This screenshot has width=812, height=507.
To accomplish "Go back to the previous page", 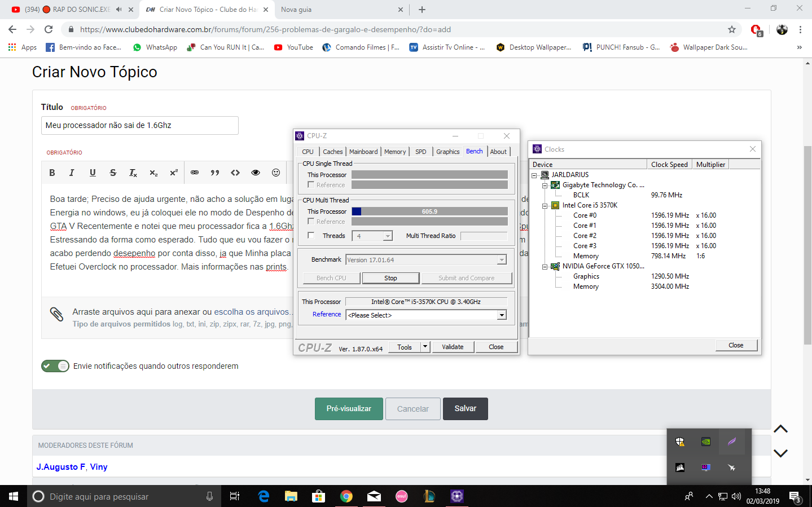I will click(12, 29).
